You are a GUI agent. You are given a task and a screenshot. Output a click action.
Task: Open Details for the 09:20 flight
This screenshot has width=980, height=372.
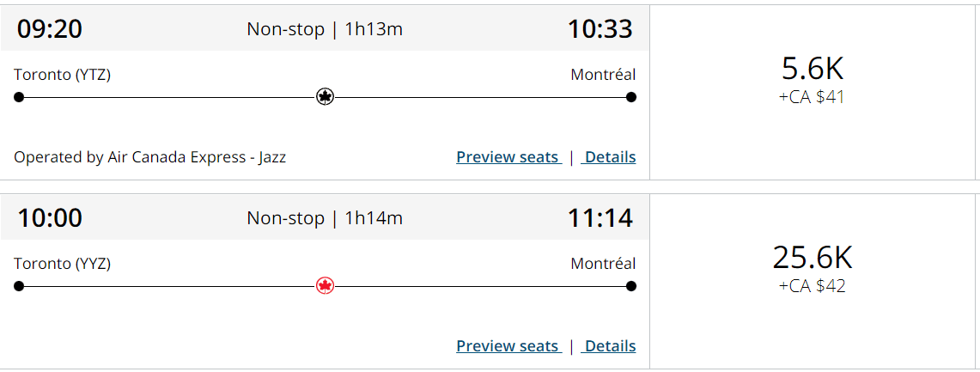(610, 157)
